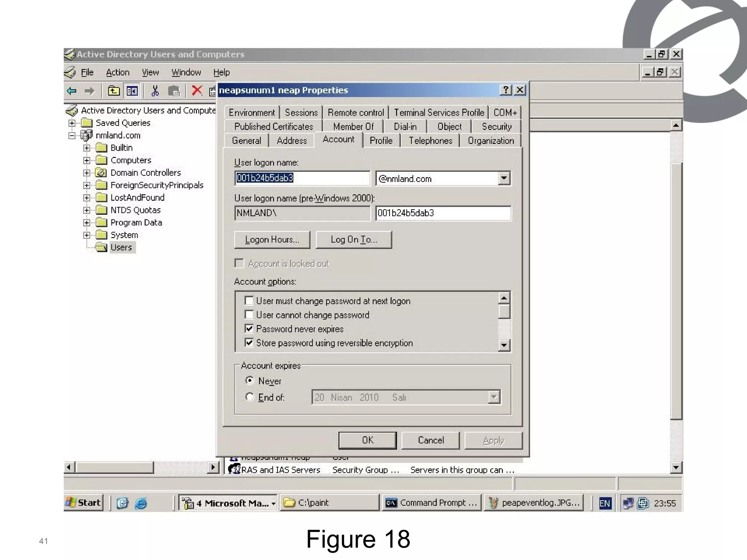This screenshot has width=747, height=560.
Task: Click the ForeignSecurityPrincipals folder icon
Action: coord(101,185)
